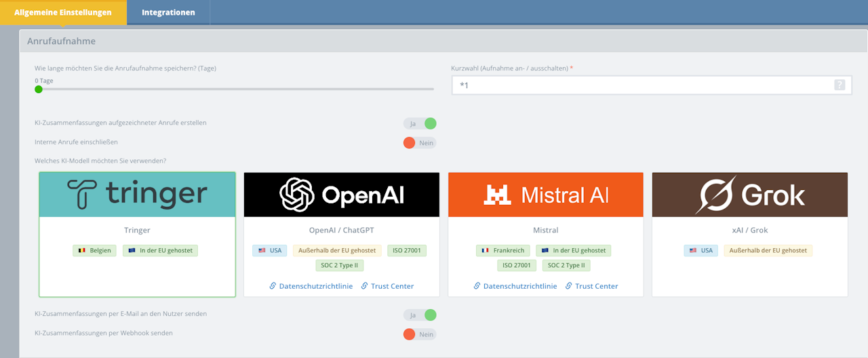
Task: Toggle KI-Zusammenfassungen per E-Mail senden switch
Action: coord(420,315)
